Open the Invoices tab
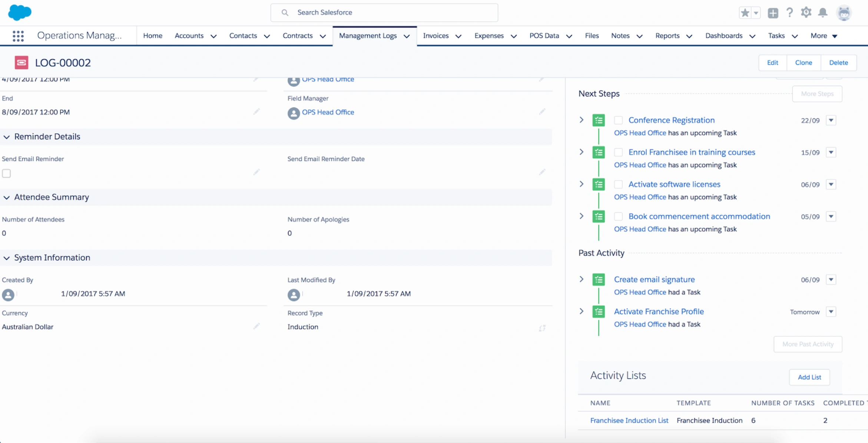 coord(436,36)
